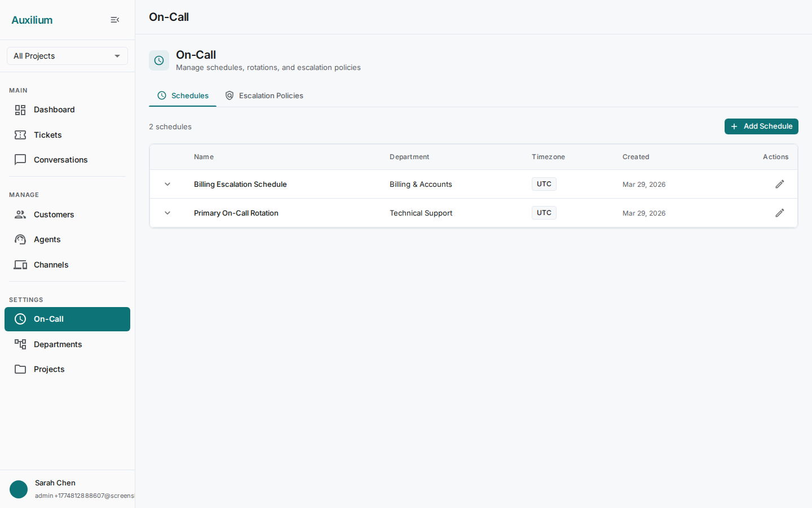Edit the Primary On-Call Rotation pencil icon
The height and width of the screenshot is (508, 812).
pyautogui.click(x=779, y=213)
